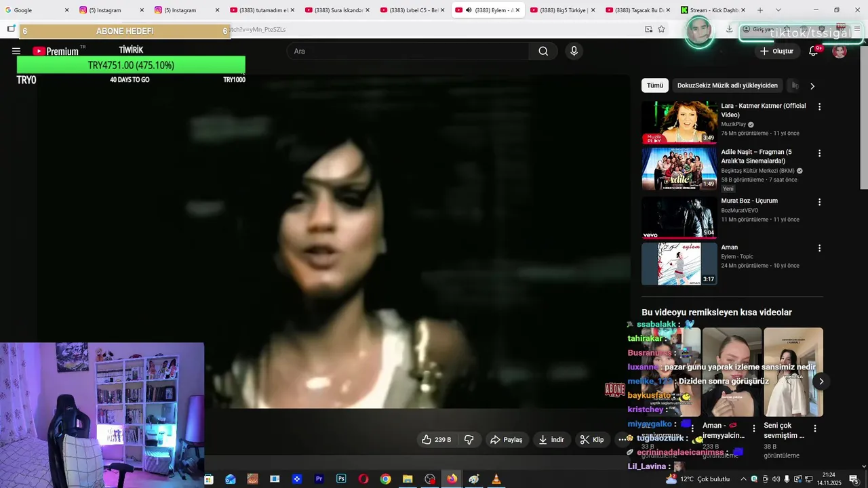Open Murat Boz - Uçurum video title
This screenshot has height=488, width=868.
pos(749,201)
